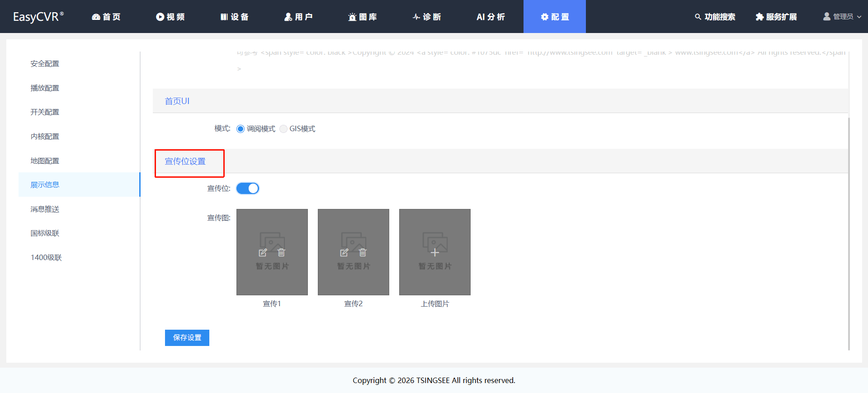Viewport: 868px width, 393px height.
Task: Click the plus icon to upload image
Action: point(435,252)
